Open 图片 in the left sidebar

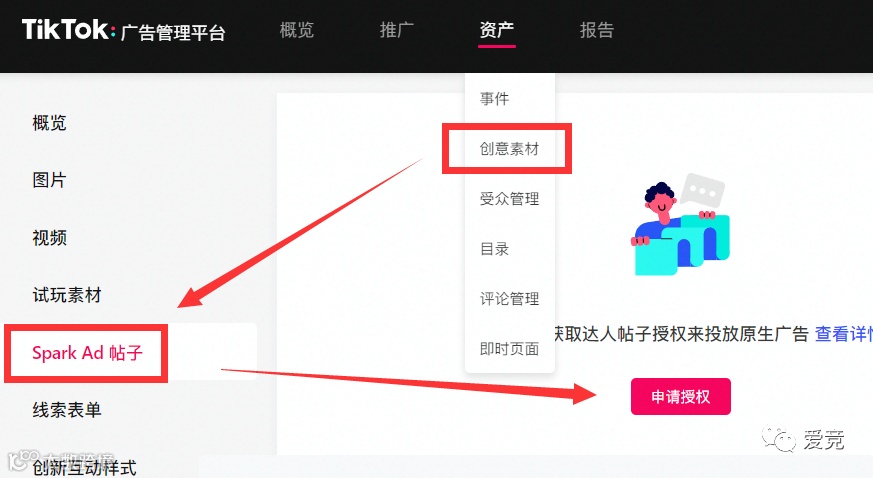pyautogui.click(x=50, y=180)
